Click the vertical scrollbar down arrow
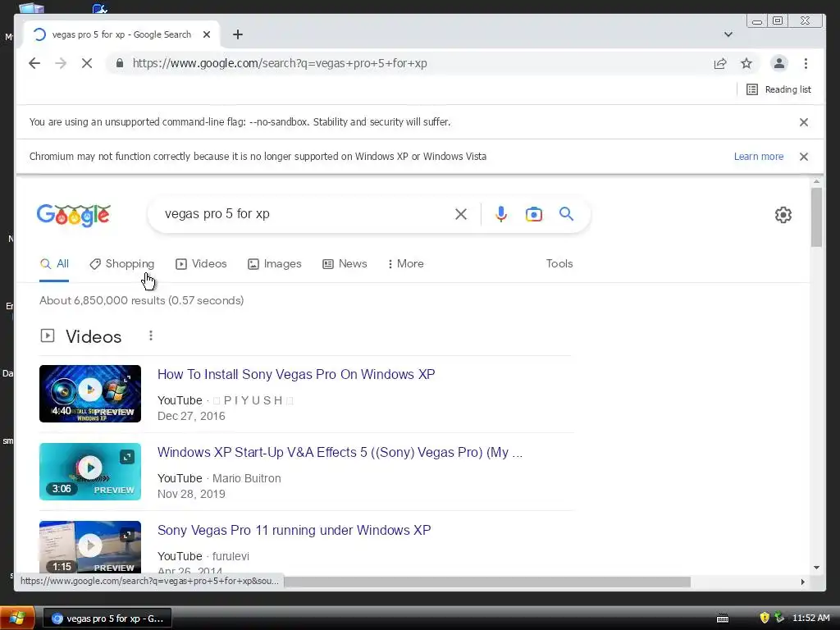 [x=816, y=568]
